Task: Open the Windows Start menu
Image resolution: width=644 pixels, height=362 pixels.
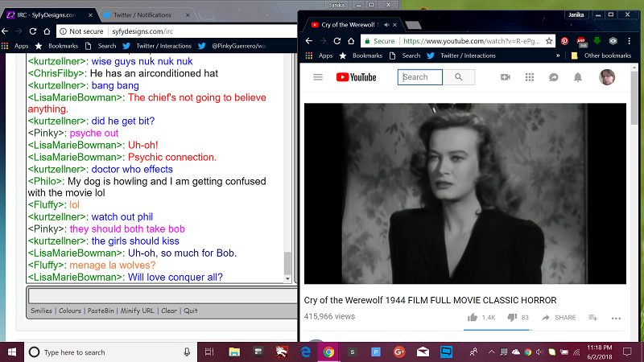Action: (x=12, y=352)
